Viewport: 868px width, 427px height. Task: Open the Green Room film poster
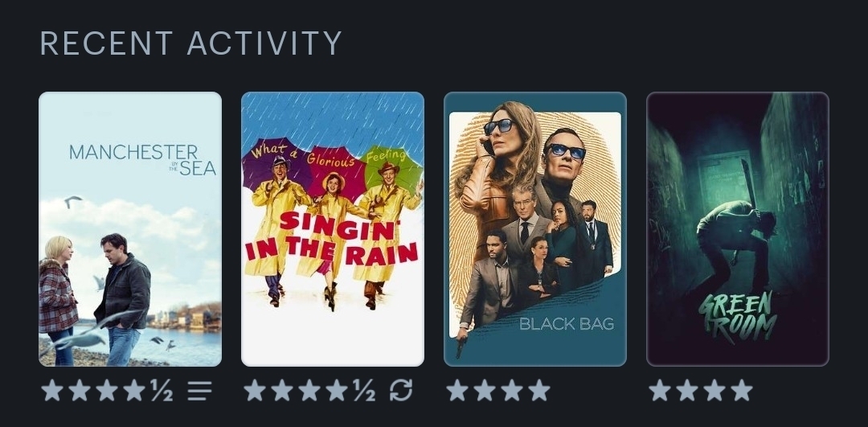(738, 228)
